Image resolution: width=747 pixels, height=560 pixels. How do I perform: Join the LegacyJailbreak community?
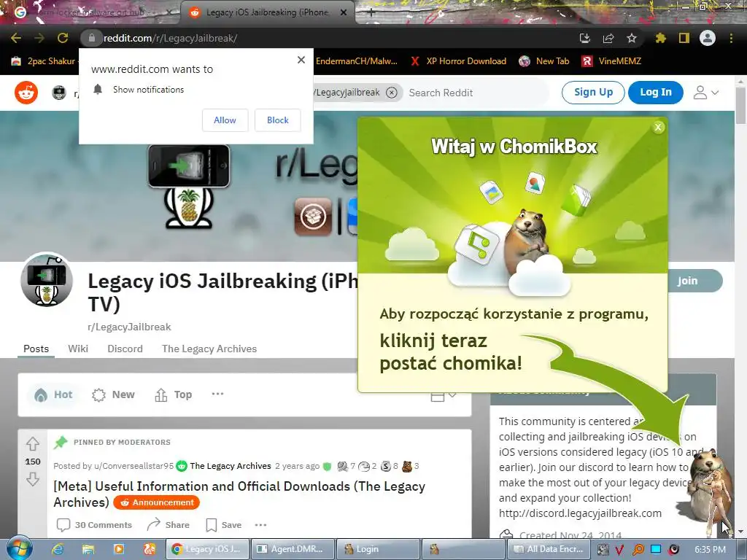[x=694, y=281]
